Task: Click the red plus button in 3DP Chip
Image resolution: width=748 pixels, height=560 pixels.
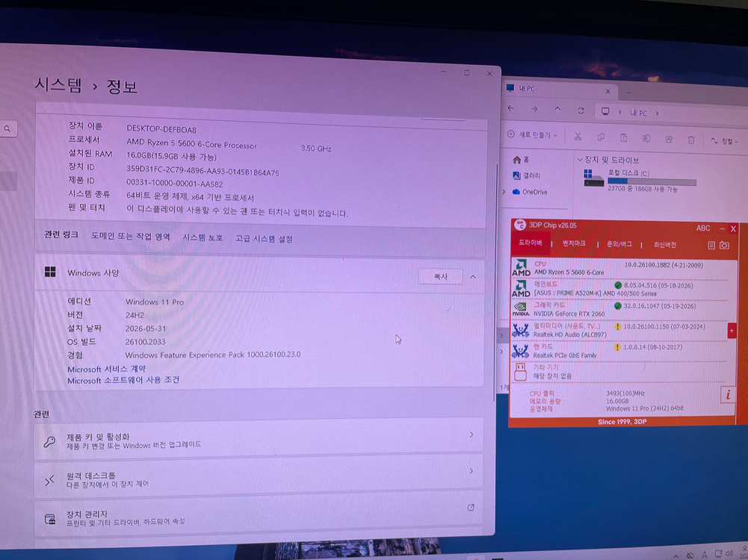Action: [732, 331]
